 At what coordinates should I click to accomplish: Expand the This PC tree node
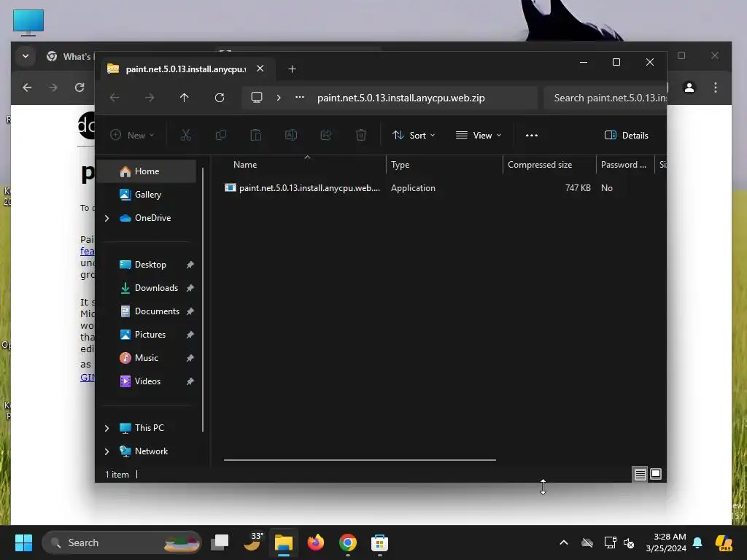pyautogui.click(x=107, y=428)
